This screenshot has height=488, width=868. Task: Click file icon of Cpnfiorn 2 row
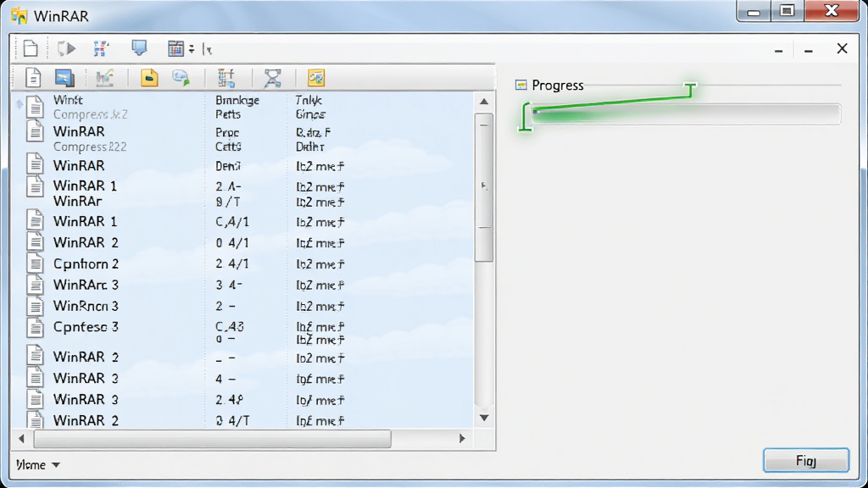pos(36,263)
